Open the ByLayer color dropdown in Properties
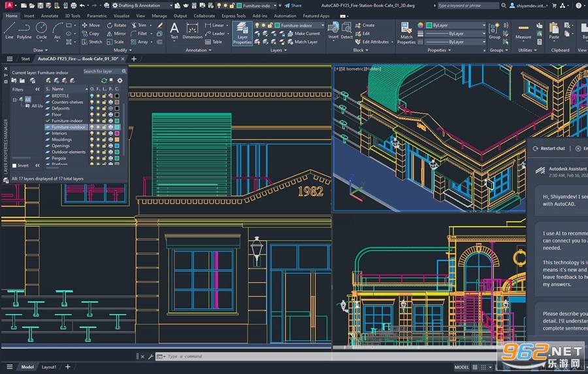The image size is (588, 374). point(455,25)
